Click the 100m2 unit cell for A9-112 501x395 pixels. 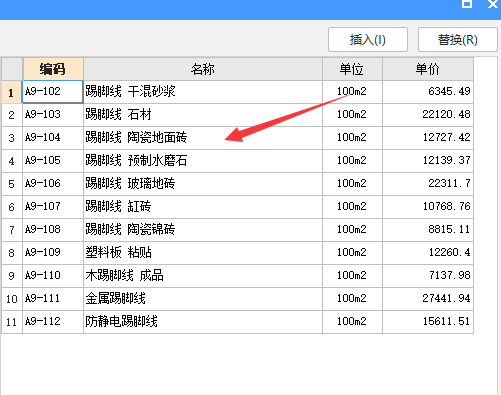click(x=352, y=322)
